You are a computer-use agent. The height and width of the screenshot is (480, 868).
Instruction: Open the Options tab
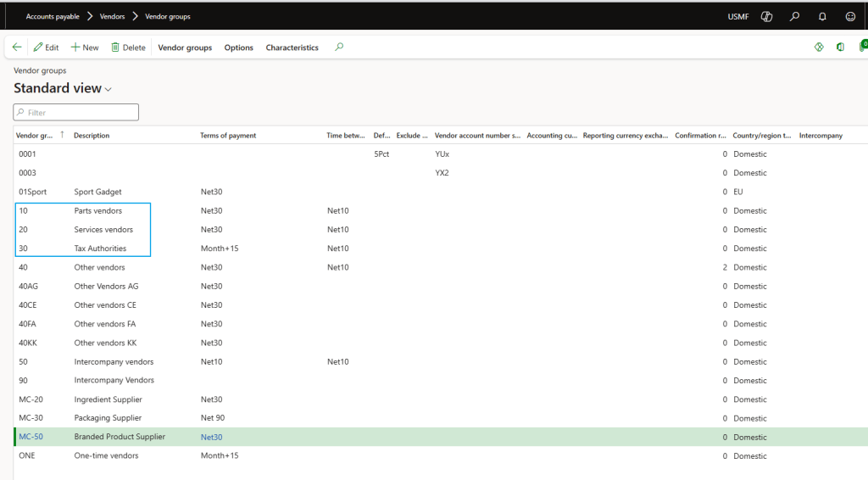(238, 47)
